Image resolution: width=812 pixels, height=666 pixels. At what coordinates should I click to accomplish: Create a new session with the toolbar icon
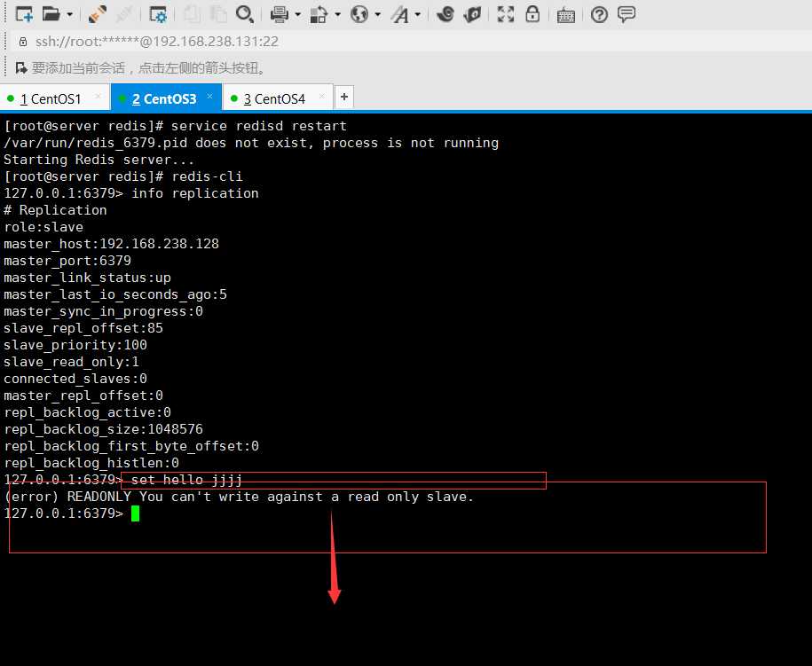pos(24,14)
